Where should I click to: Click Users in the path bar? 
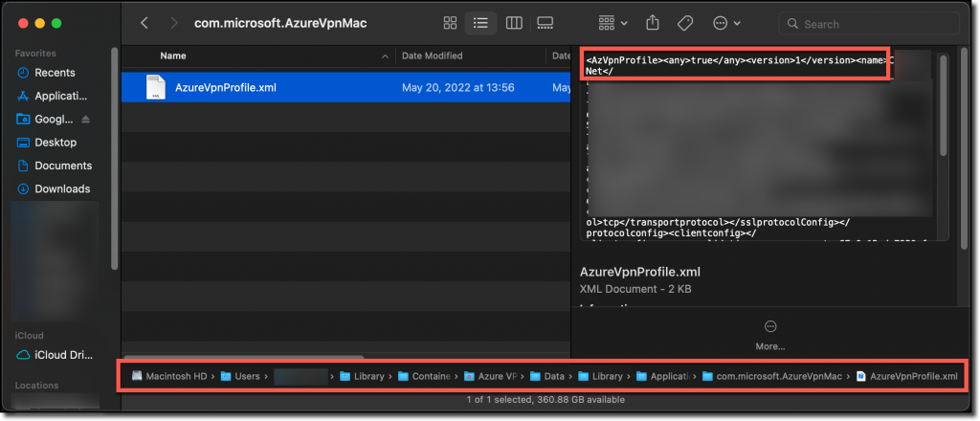[240, 376]
